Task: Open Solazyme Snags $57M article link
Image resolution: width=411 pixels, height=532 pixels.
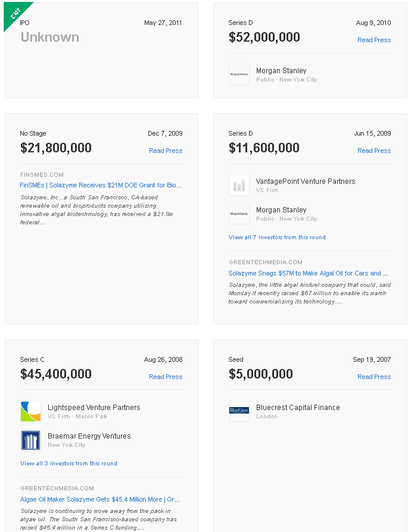Action: [308, 273]
